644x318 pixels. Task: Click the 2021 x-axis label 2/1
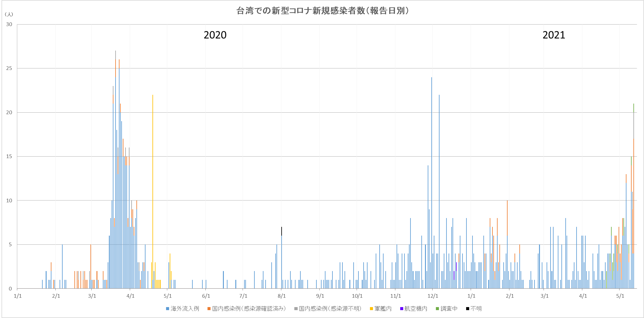[x=510, y=296]
